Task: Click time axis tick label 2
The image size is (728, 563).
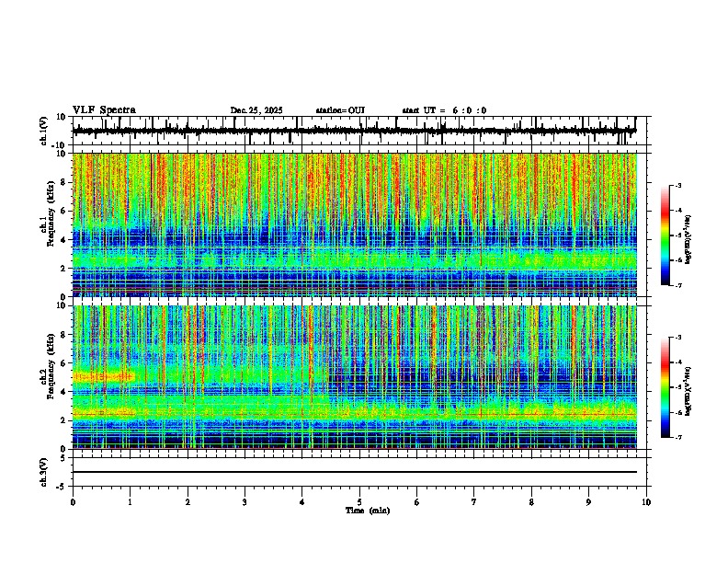Action: coord(188,502)
